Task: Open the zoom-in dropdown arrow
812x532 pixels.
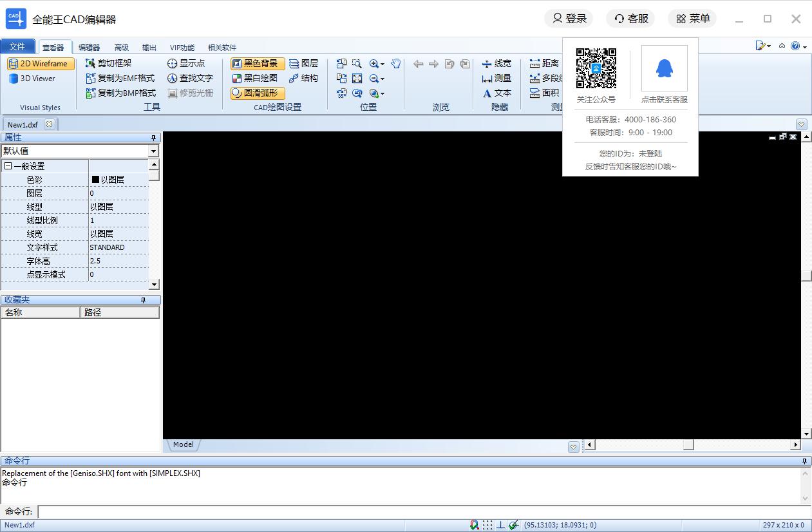Action: [x=382, y=64]
